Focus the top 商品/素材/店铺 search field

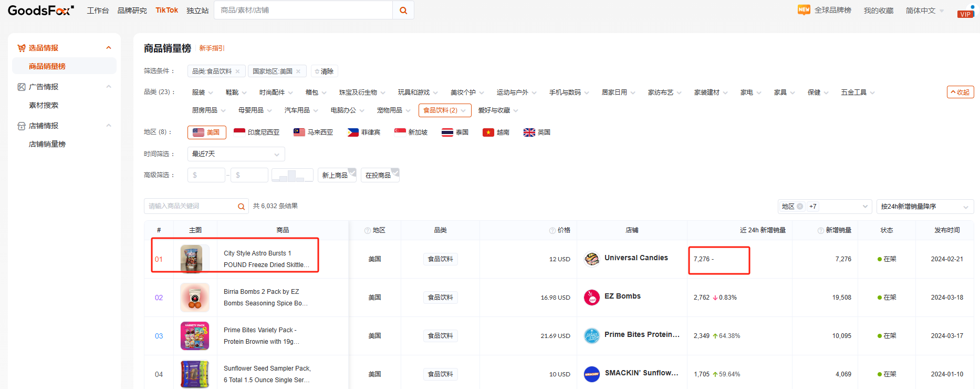[304, 11]
